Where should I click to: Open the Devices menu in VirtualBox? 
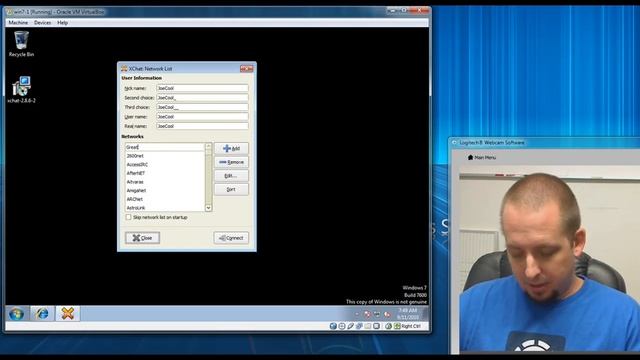pyautogui.click(x=42, y=22)
